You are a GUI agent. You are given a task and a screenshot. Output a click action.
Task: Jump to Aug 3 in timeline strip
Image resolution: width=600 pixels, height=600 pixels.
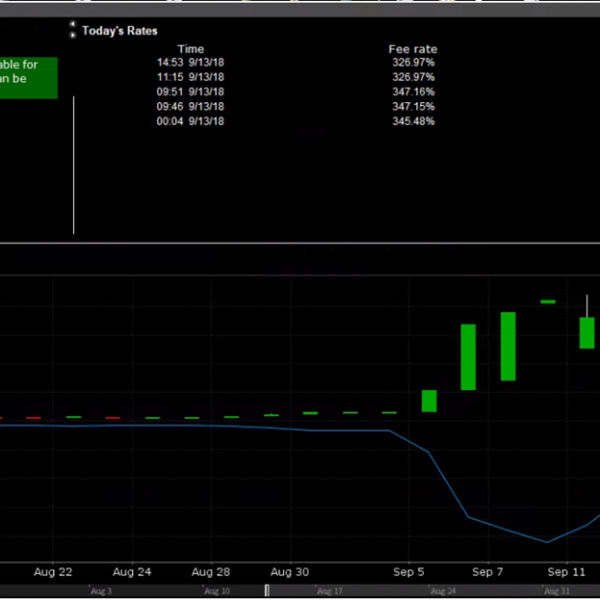pos(100,592)
